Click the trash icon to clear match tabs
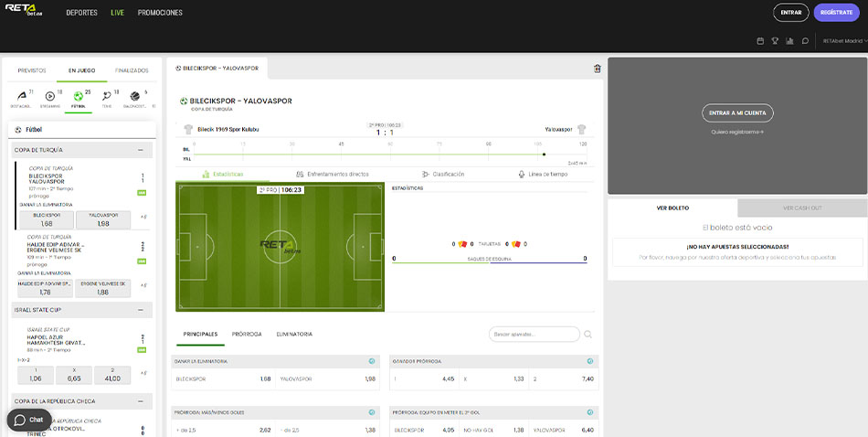The width and height of the screenshot is (868, 437). tap(597, 69)
